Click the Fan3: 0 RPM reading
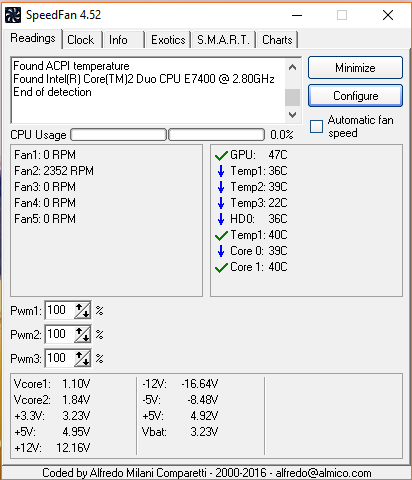 tap(45, 187)
